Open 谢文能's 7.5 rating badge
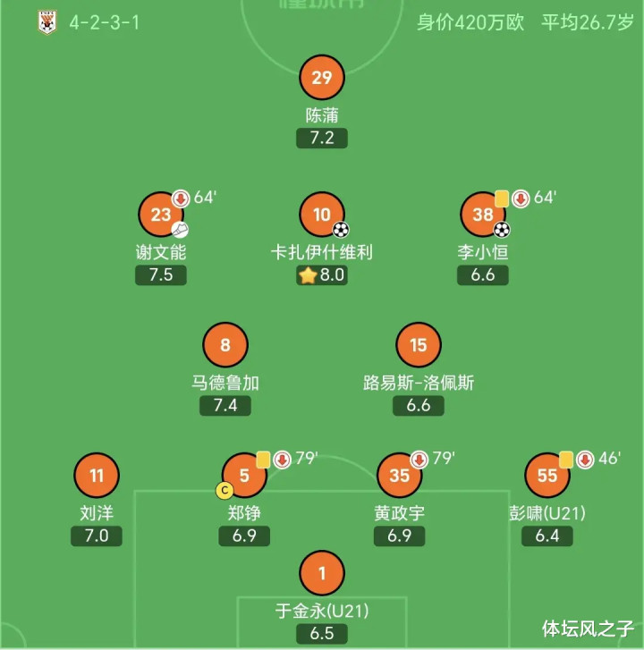The image size is (644, 650). [161, 275]
